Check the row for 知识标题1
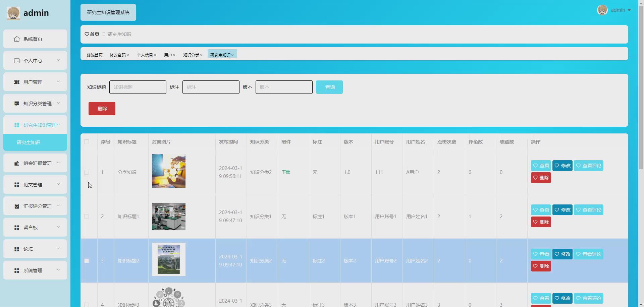 [87, 217]
